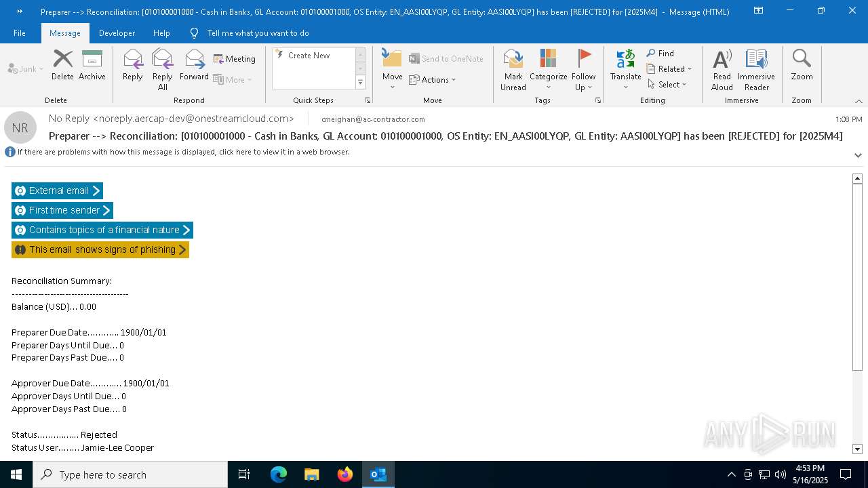Open File Explorer from taskbar
The width and height of the screenshot is (868, 488).
(311, 474)
